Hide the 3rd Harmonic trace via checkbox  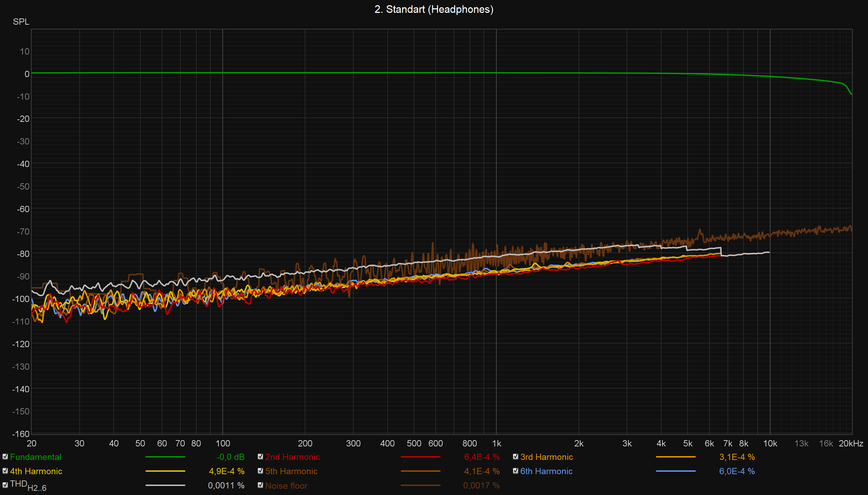point(516,457)
